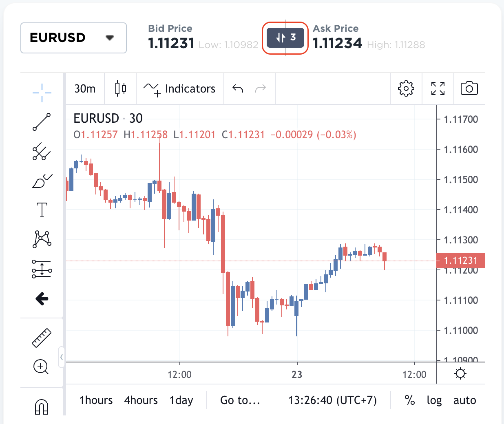Toggle fullscreen chart mode
Viewport: 504px width, 424px height.
438,88
